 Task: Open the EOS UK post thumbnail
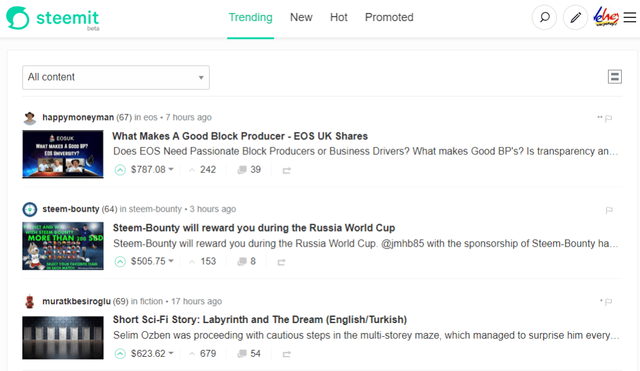tap(63, 154)
